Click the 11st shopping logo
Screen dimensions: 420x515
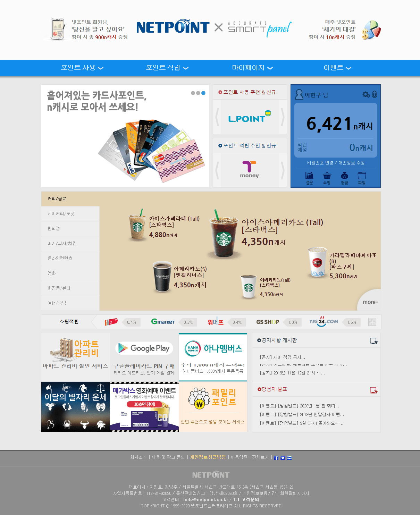tap(111, 322)
